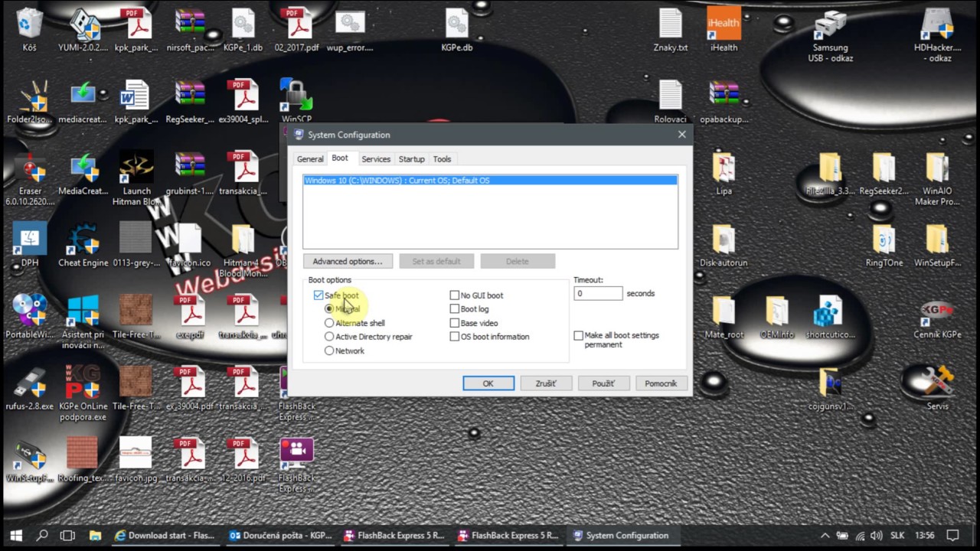Choose Active Directory repair radio option
Viewport: 980px width, 551px height.
pos(329,337)
